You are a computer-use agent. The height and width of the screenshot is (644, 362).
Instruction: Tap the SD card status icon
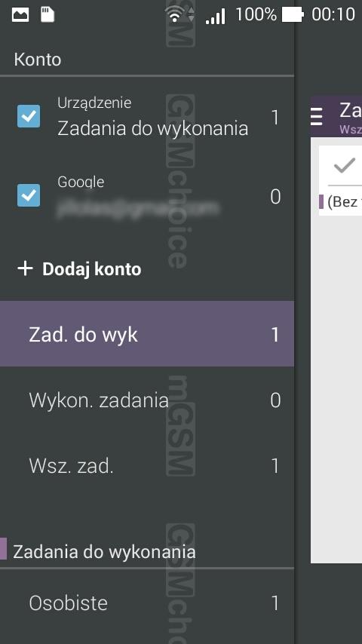48,15
